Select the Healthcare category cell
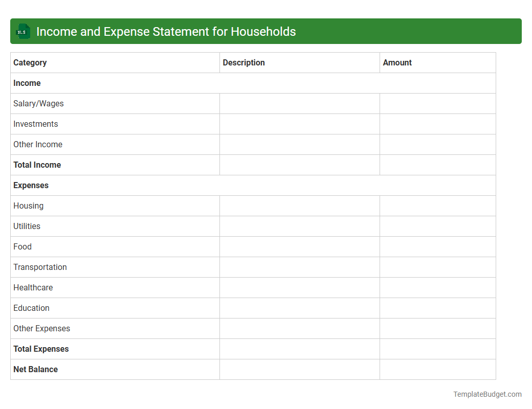The height and width of the screenshot is (409, 532). pyautogui.click(x=33, y=287)
